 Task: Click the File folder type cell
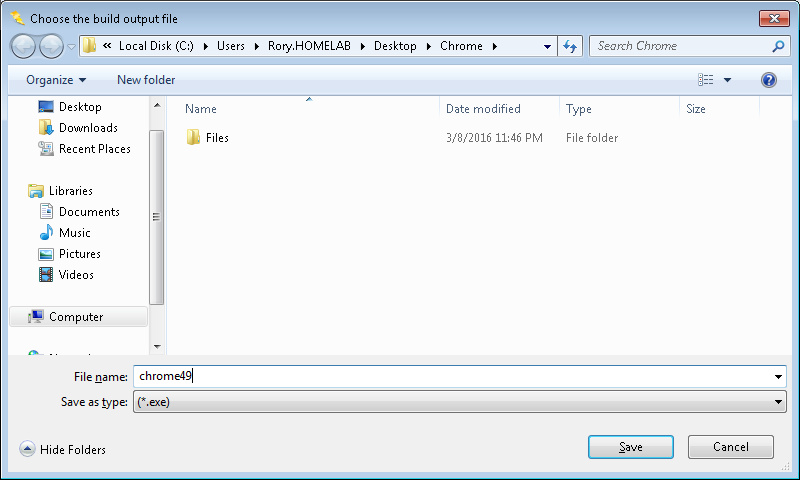[592, 138]
